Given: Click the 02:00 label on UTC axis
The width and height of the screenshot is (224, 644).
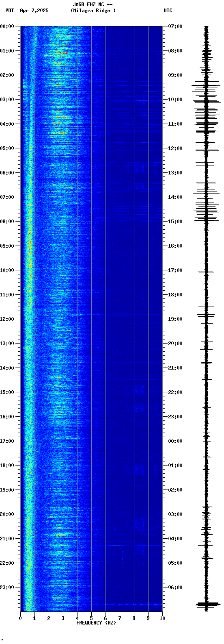Looking at the screenshot, I should [175, 490].
